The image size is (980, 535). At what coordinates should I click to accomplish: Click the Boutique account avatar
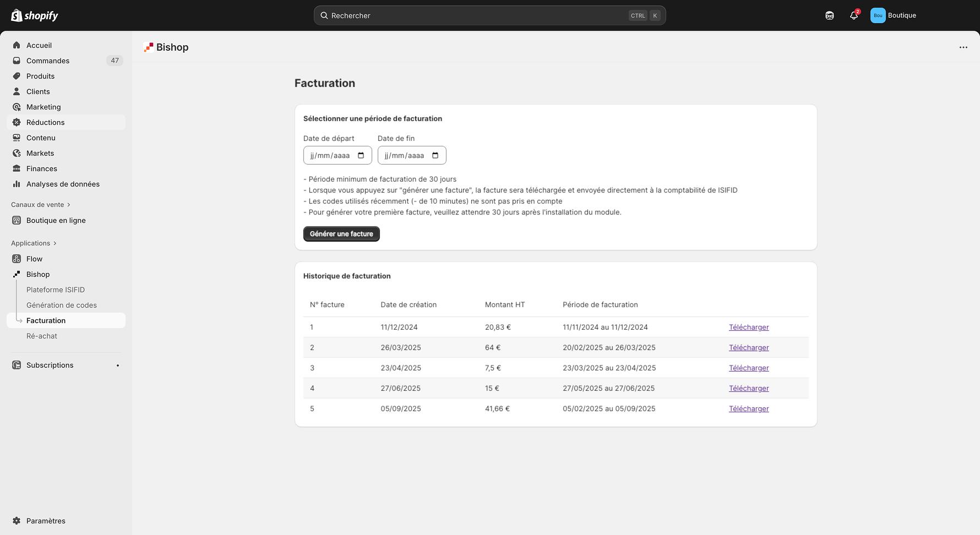tap(878, 15)
